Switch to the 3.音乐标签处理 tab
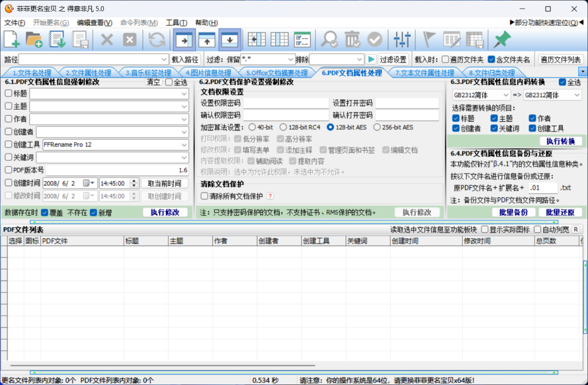This screenshot has width=588, height=385. (148, 73)
